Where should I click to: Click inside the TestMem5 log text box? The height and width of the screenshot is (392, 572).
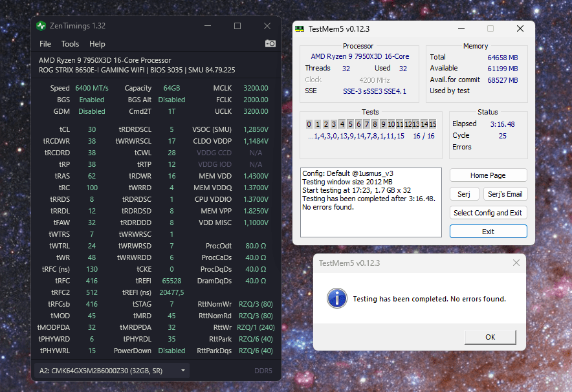click(371, 202)
